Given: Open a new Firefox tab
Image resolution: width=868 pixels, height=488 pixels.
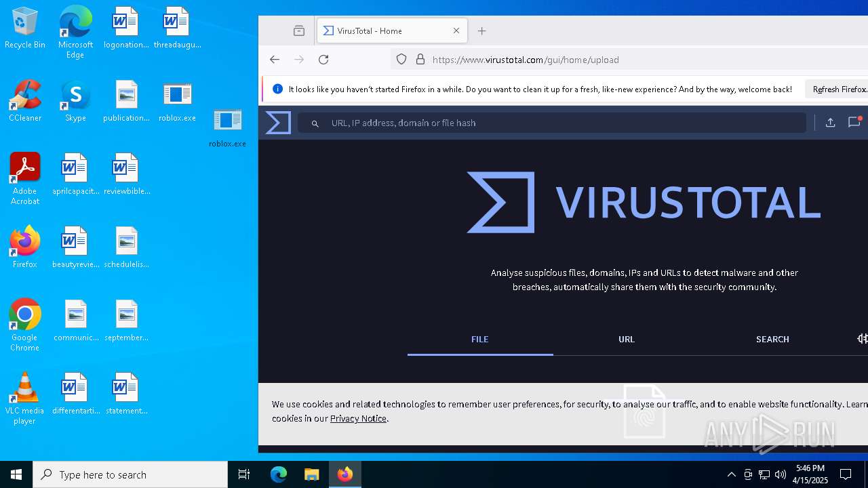Looking at the screenshot, I should 482,31.
